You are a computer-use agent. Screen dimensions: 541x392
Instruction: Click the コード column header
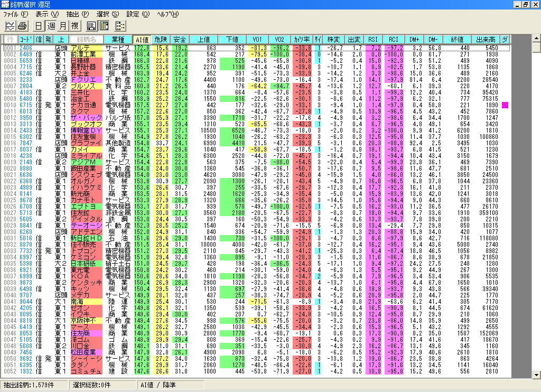coord(26,40)
